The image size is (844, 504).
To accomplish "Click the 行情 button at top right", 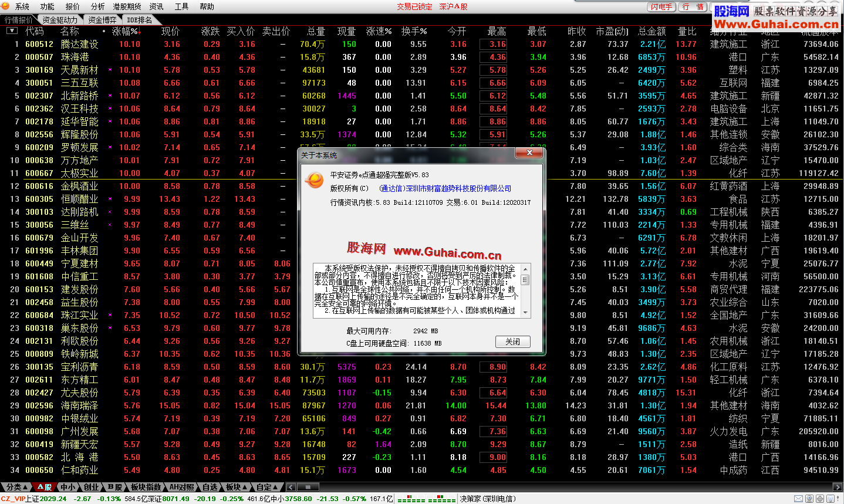I will tap(693, 7).
